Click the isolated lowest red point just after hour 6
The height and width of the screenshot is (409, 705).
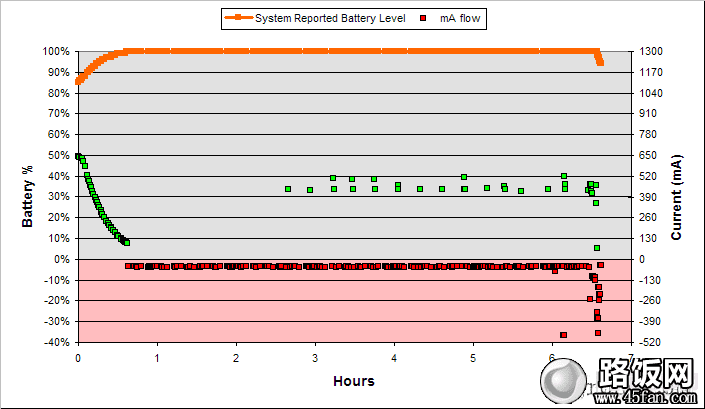click(563, 335)
